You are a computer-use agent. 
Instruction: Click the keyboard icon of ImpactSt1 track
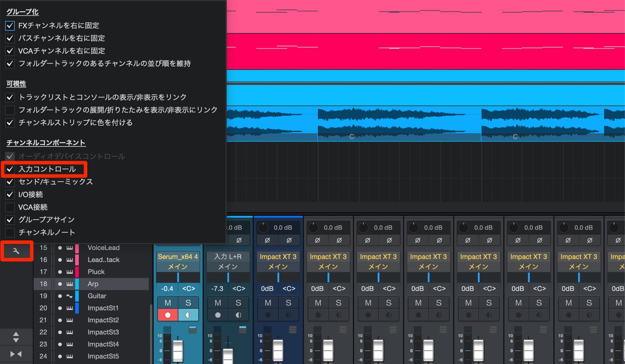click(x=70, y=308)
